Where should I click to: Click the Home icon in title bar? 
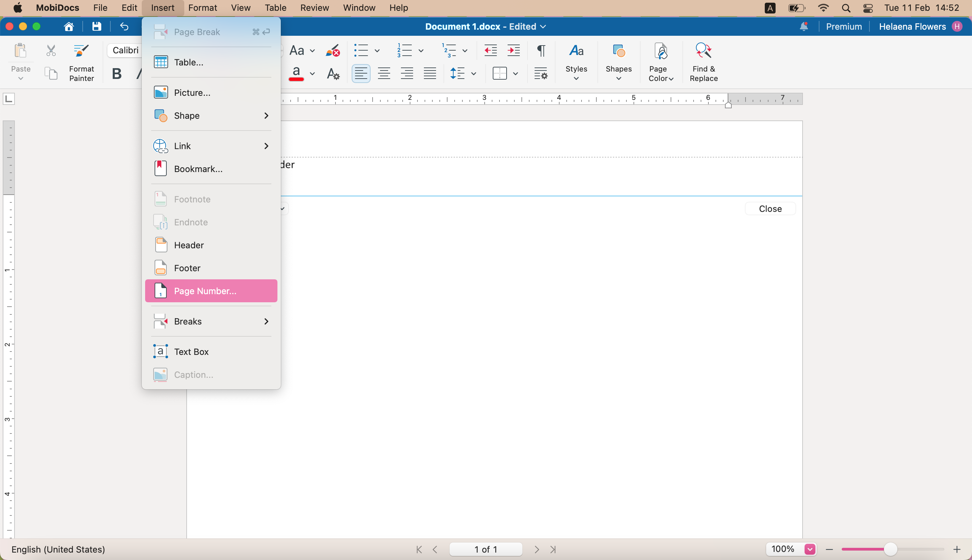[69, 27]
